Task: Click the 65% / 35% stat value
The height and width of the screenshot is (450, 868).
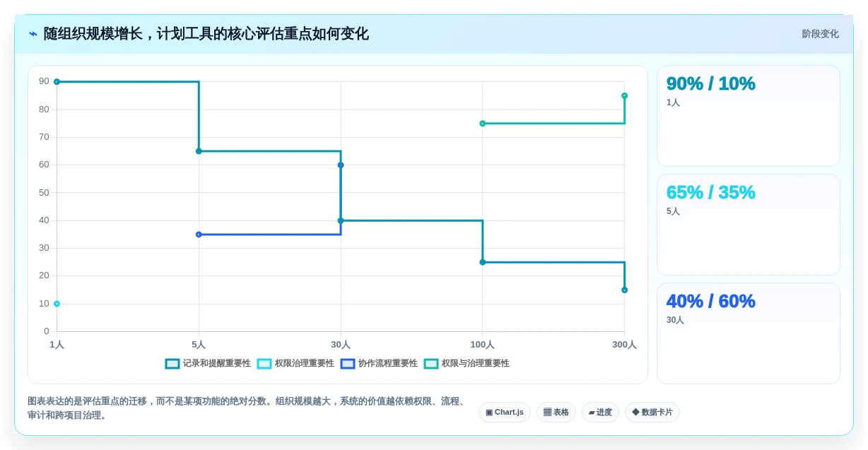Action: 710,192
